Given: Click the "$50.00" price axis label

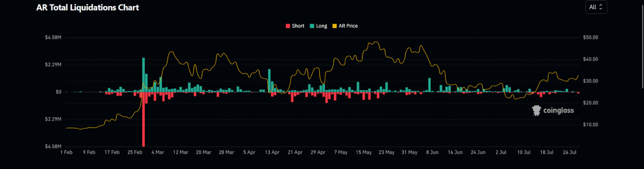Looking at the screenshot, I should click(x=590, y=37).
